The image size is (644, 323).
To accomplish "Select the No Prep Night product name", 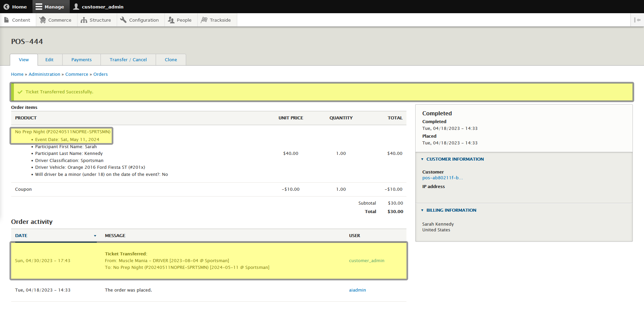I will [63, 132].
